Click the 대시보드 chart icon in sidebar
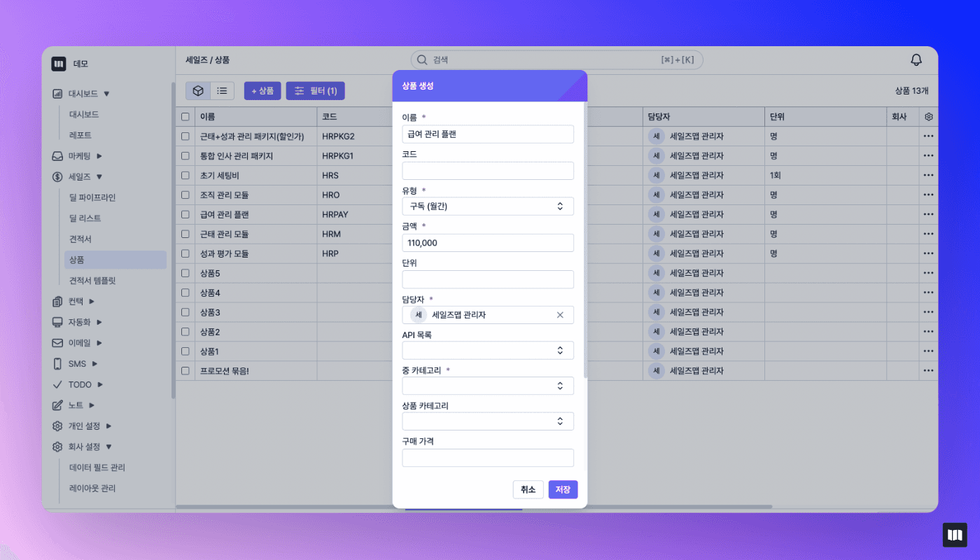The height and width of the screenshot is (560, 980). click(57, 93)
